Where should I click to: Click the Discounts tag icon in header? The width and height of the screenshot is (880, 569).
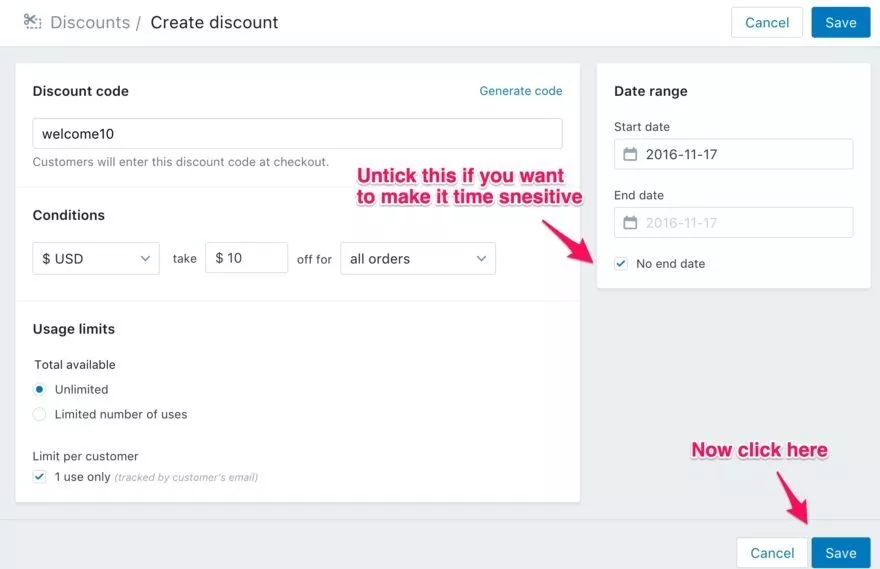(x=32, y=21)
